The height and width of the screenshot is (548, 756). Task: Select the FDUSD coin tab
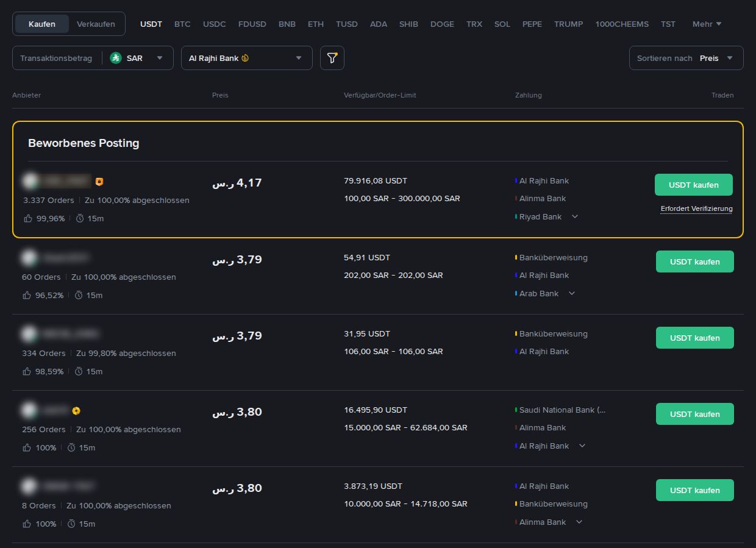coord(252,24)
